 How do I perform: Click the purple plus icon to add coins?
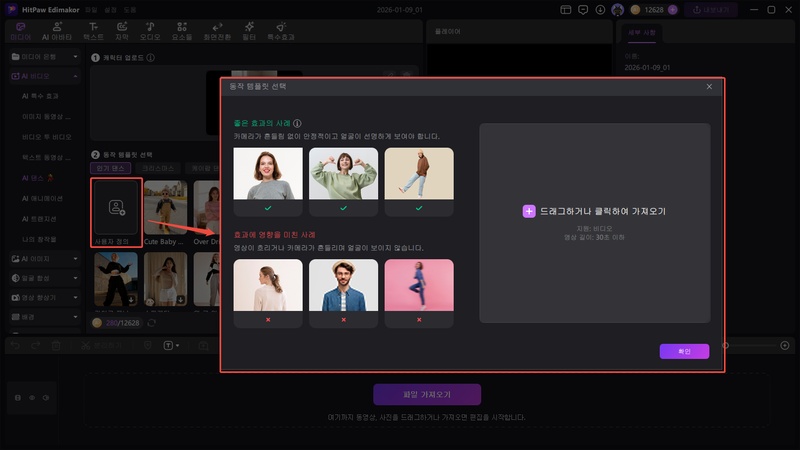[672, 10]
